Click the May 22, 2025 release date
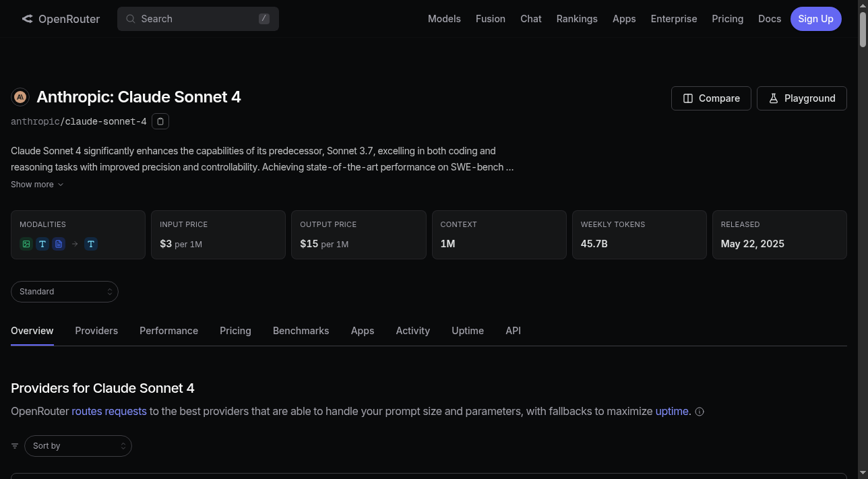The image size is (868, 479). click(x=753, y=244)
